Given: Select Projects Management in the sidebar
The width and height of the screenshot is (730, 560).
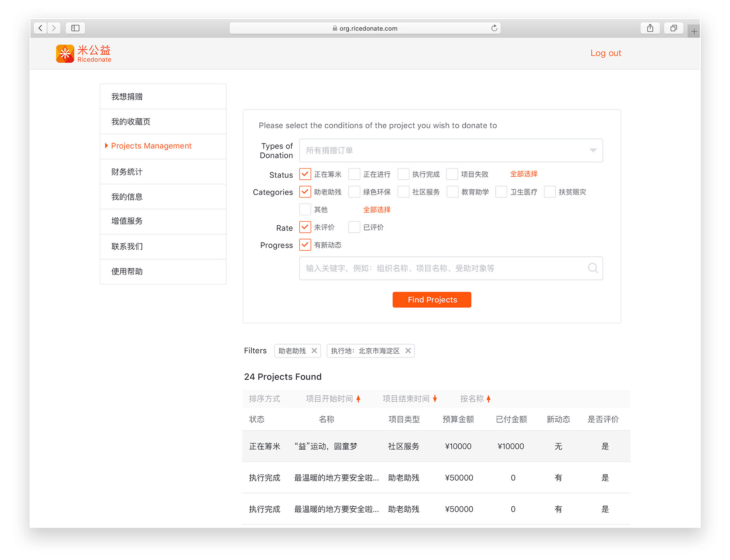Looking at the screenshot, I should (163, 146).
